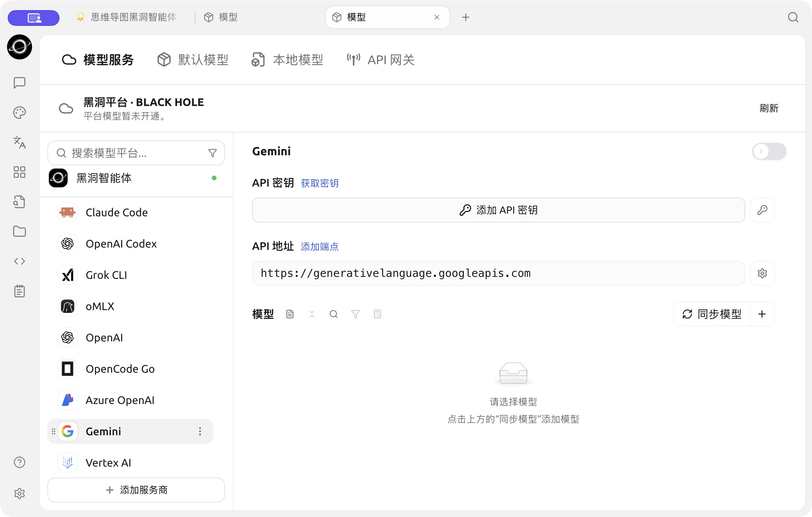Open the folder icon in left sidebar
812x517 pixels.
click(x=20, y=232)
